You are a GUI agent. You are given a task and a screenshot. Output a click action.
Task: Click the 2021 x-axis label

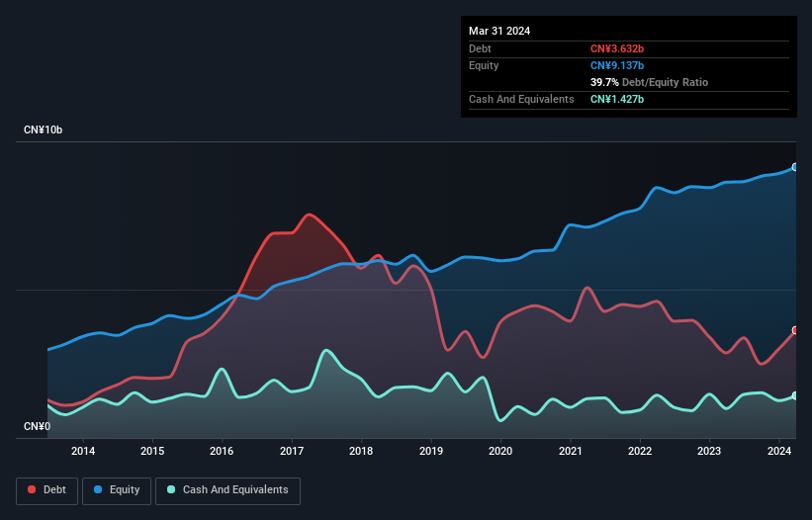click(x=570, y=451)
